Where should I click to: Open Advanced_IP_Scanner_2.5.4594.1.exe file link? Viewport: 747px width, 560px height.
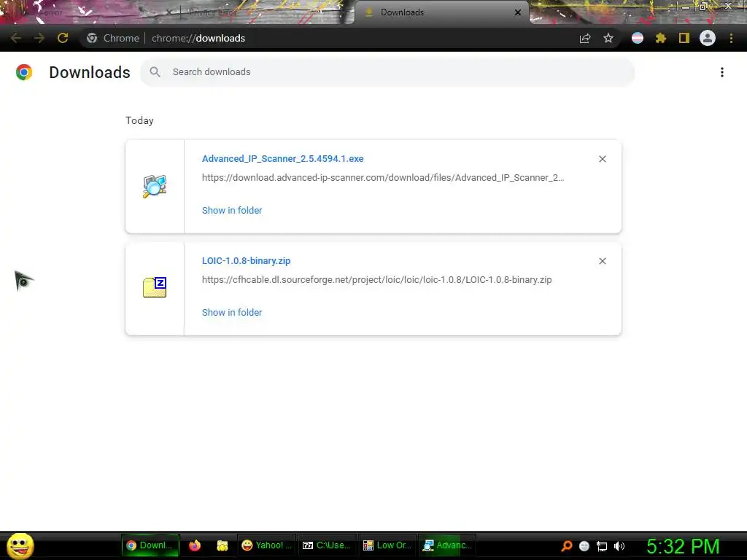tap(282, 158)
